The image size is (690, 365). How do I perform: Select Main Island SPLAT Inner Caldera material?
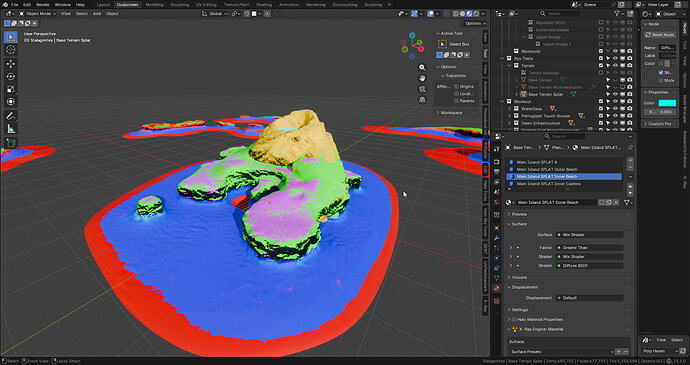[565, 184]
